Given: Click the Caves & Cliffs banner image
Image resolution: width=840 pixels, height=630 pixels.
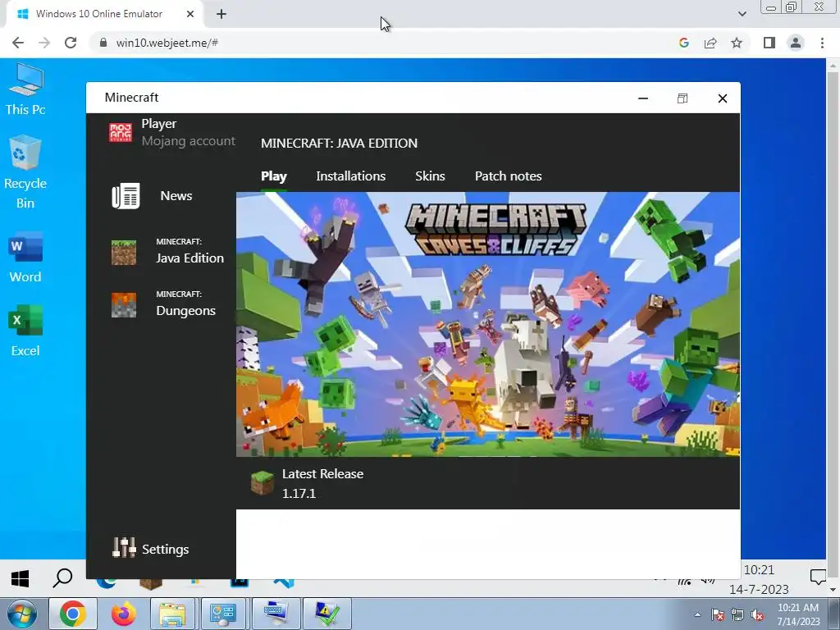Looking at the screenshot, I should point(488,324).
